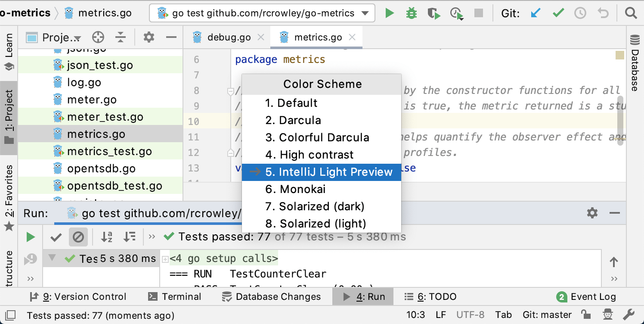Locate current file with crosshair icon
The image size is (644, 324).
tap(98, 37)
